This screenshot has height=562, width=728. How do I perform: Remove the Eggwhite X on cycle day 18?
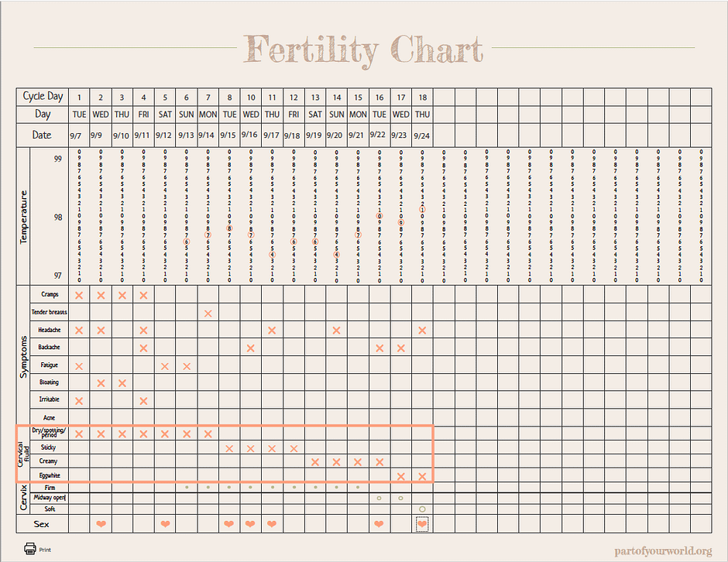(422, 475)
